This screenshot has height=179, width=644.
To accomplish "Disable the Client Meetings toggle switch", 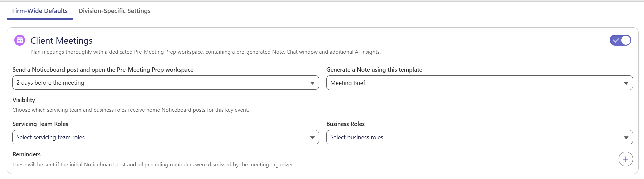I will pyautogui.click(x=620, y=40).
